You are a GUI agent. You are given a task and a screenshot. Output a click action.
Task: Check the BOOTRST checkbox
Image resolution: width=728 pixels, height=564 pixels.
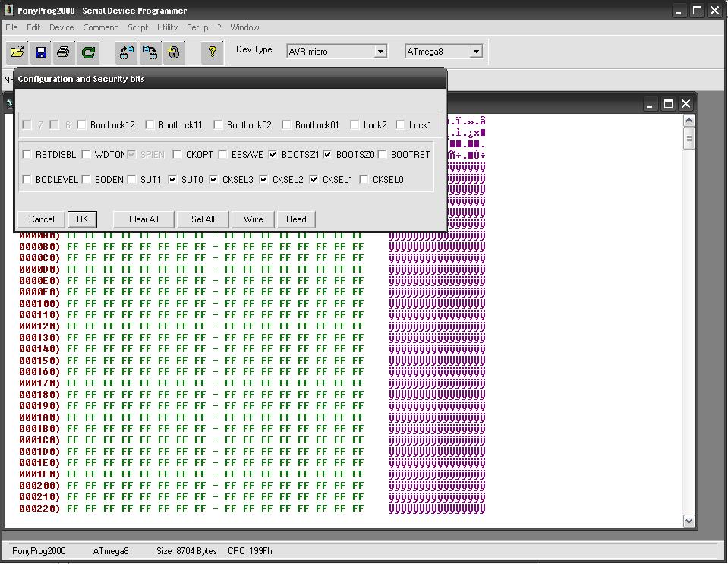tap(382, 155)
